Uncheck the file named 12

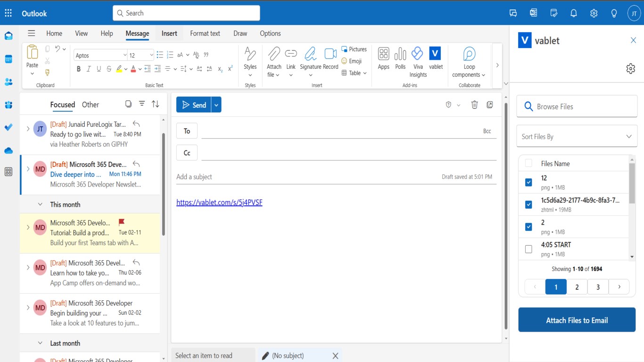pos(528,182)
